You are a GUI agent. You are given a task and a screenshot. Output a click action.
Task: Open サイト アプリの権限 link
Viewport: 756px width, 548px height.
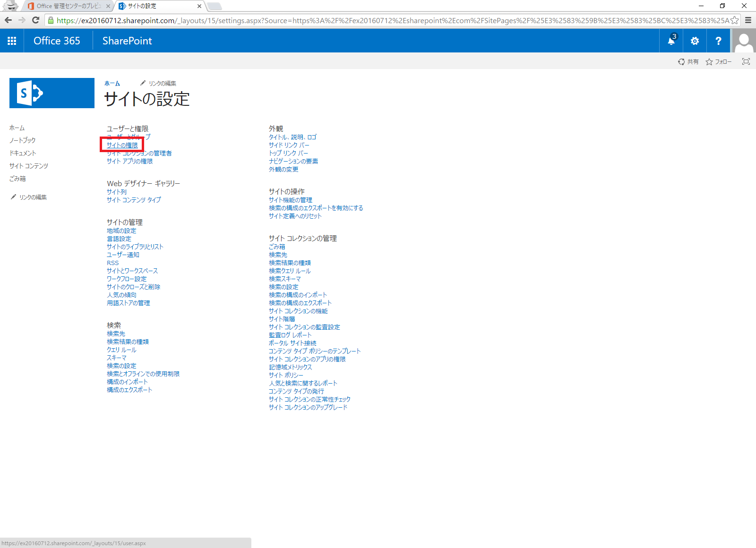pos(129,161)
